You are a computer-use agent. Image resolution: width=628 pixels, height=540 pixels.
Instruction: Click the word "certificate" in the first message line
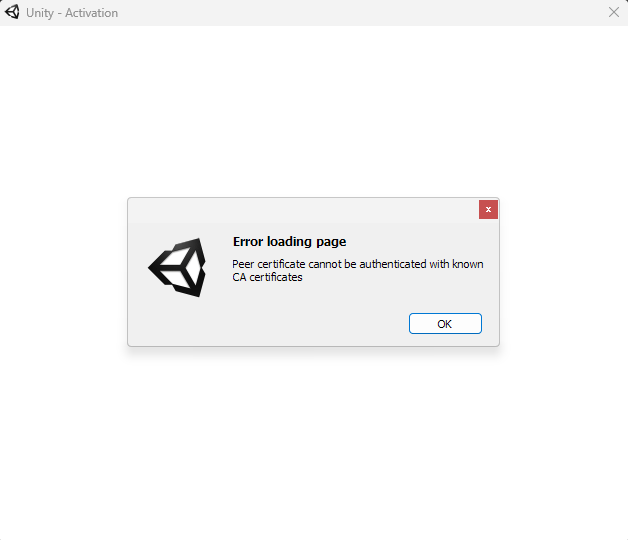281,264
